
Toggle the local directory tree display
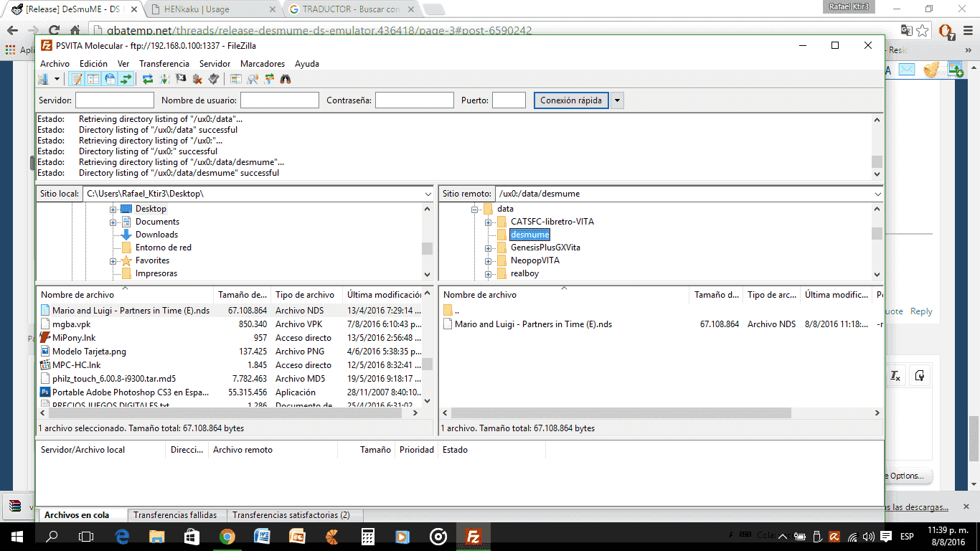coord(93,79)
